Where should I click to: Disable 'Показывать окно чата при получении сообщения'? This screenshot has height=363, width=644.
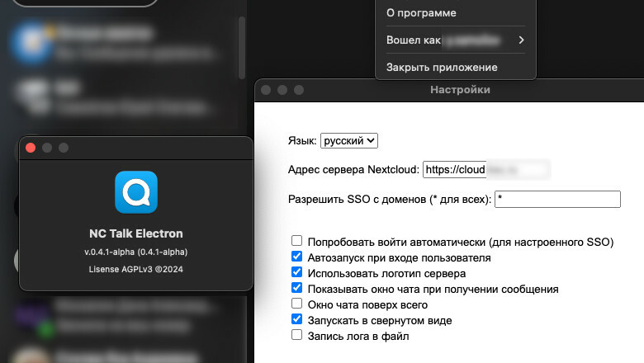296,288
